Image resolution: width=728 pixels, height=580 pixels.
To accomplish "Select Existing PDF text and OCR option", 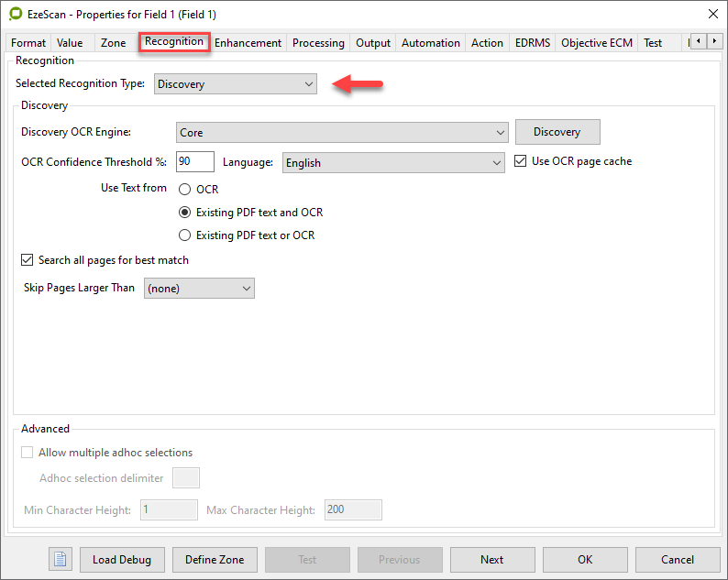I will [x=185, y=213].
